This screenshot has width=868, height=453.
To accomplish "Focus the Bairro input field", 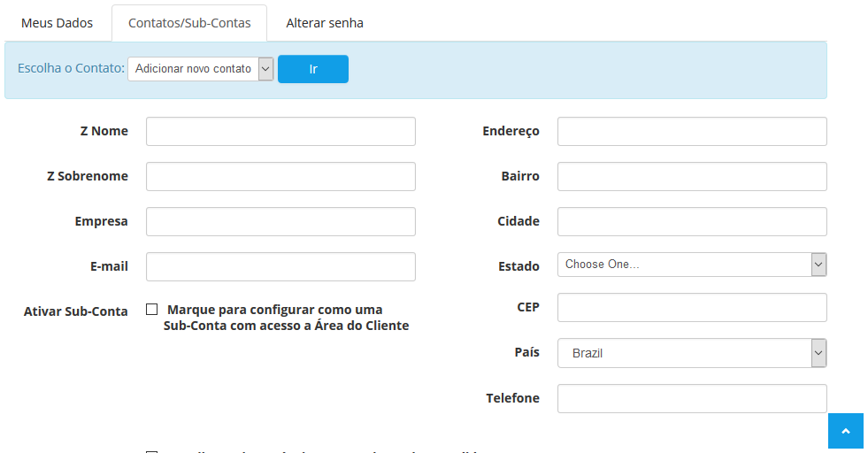I will click(x=691, y=176).
